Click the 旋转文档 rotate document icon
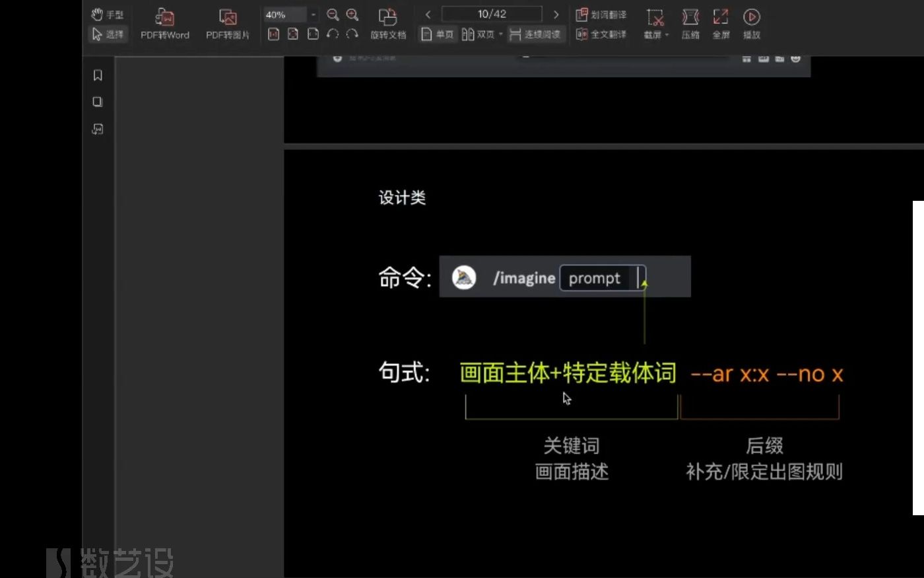 pos(388,23)
